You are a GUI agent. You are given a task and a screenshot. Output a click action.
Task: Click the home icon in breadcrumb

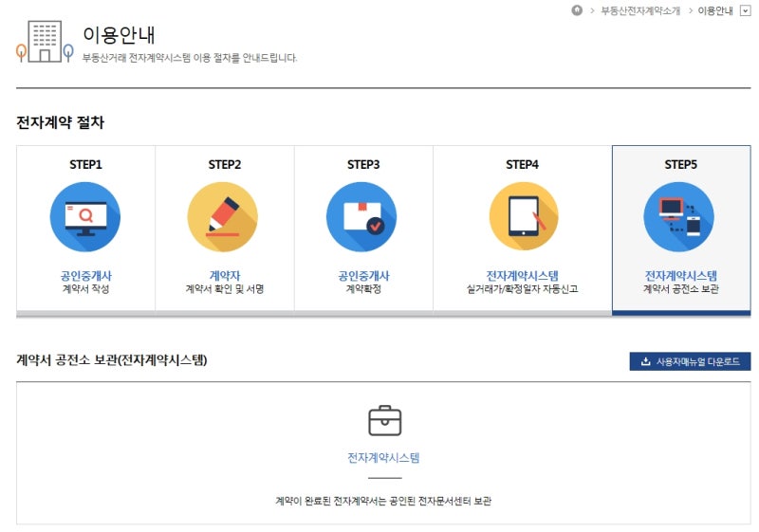coord(577,10)
